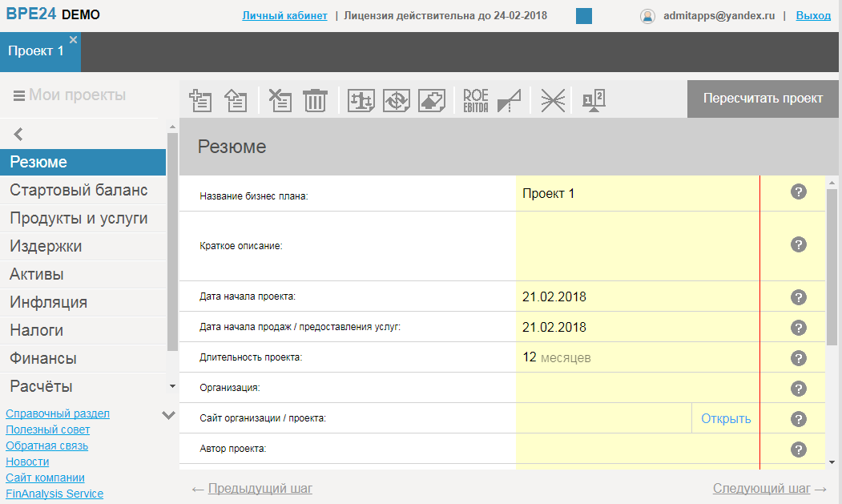The image size is (842, 504).
Task: Open the Инфляция section
Action: click(83, 302)
